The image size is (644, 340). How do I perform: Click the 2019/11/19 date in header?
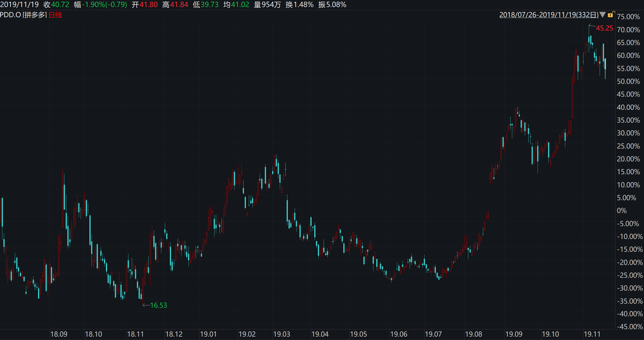[19, 5]
